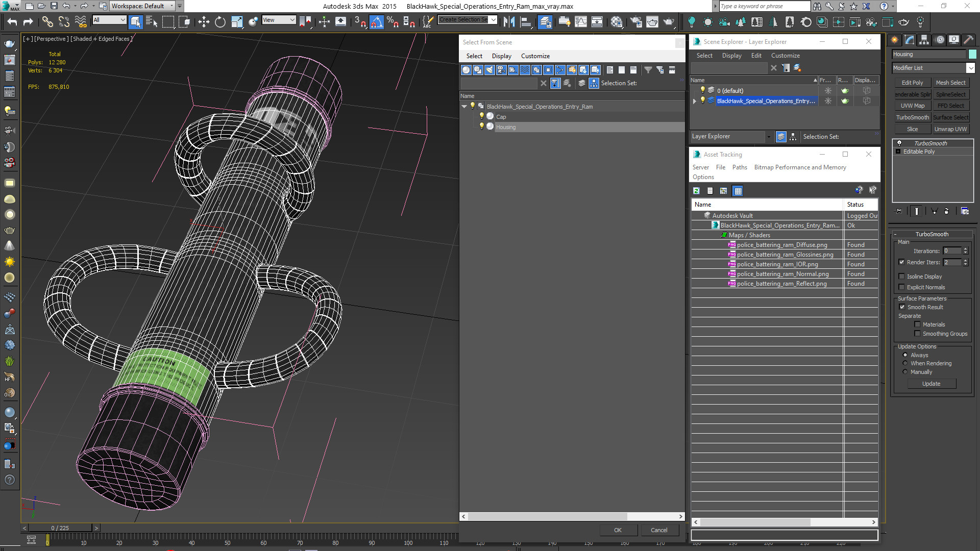The height and width of the screenshot is (551, 980).
Task: Enable the Isoline Display checkbox
Action: click(x=901, y=277)
